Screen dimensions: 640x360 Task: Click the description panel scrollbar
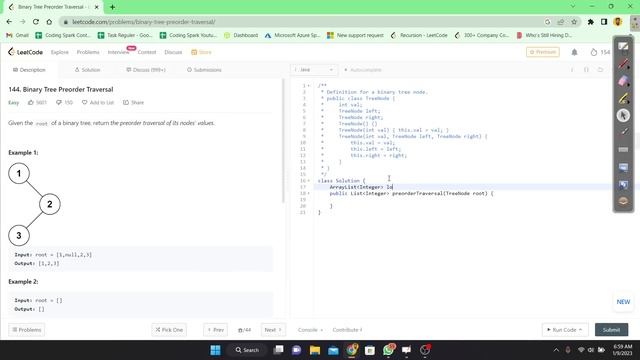(282, 141)
